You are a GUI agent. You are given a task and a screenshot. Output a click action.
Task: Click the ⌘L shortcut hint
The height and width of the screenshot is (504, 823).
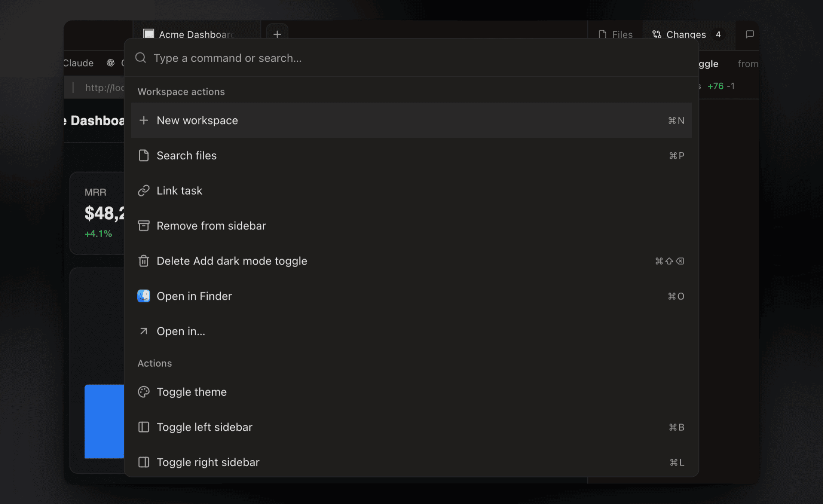[677, 462]
